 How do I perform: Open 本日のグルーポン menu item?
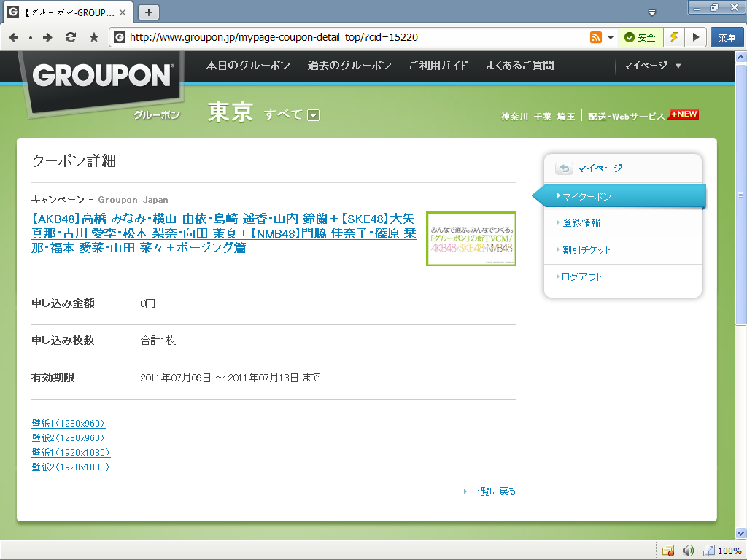(x=248, y=65)
